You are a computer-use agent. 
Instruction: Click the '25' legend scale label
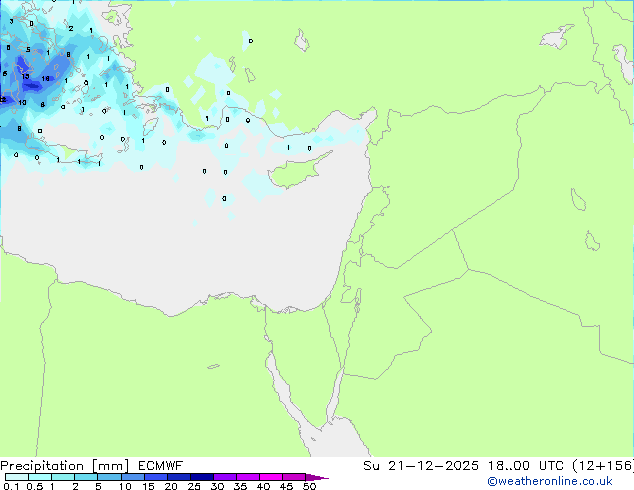[x=194, y=486]
